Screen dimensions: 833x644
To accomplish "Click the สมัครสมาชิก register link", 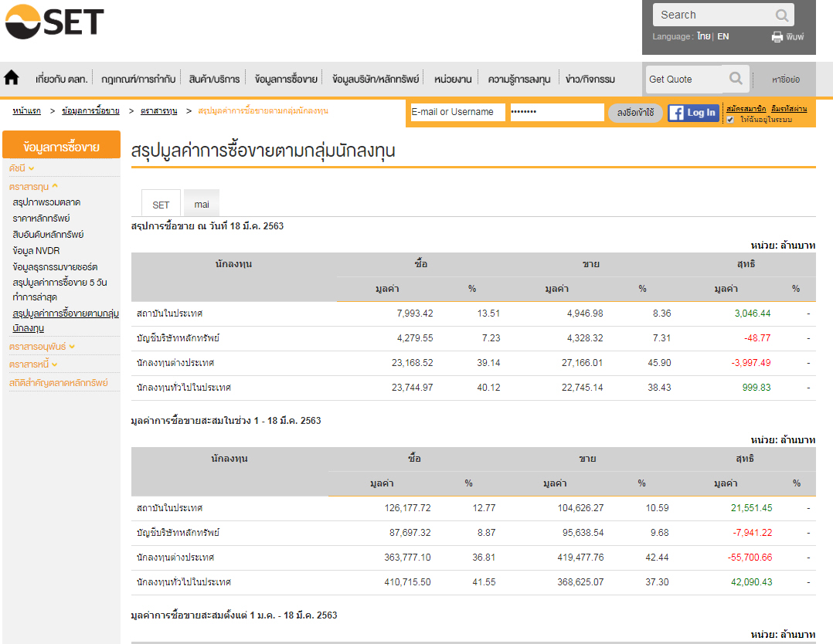I will point(746,109).
